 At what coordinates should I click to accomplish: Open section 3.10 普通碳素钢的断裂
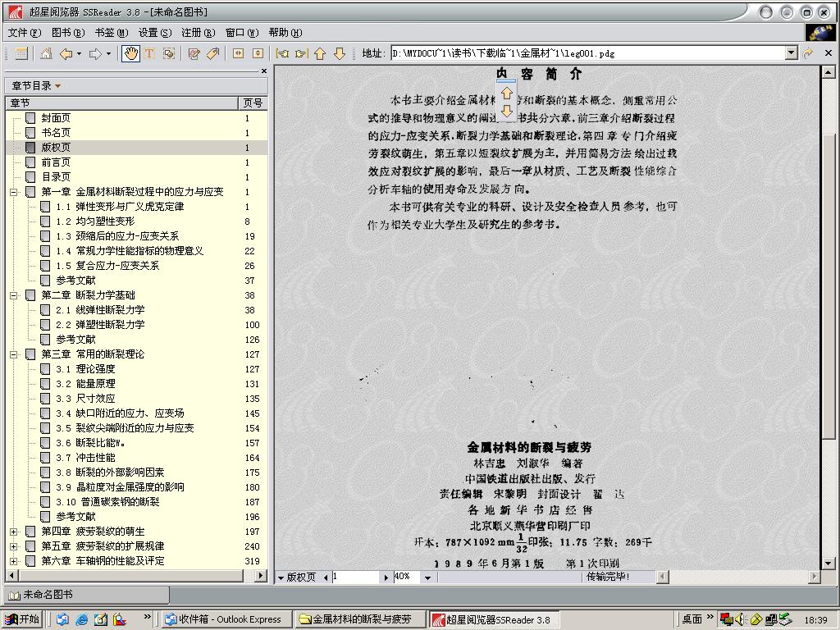click(x=107, y=502)
